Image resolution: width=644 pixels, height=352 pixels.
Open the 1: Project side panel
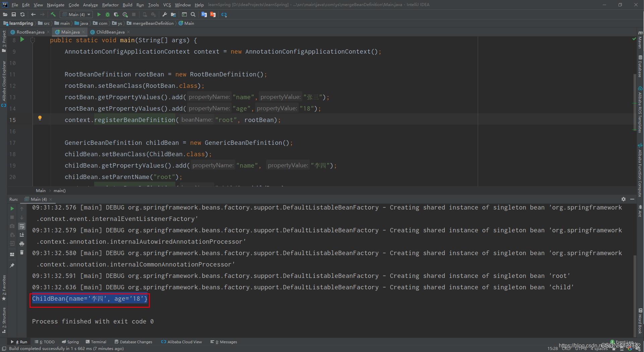[x=4, y=41]
